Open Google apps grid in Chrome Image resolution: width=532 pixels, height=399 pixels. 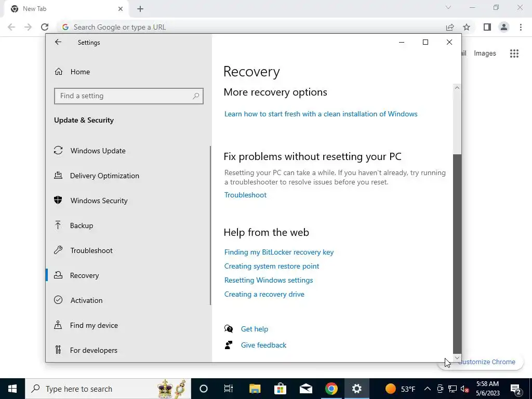[x=514, y=54]
